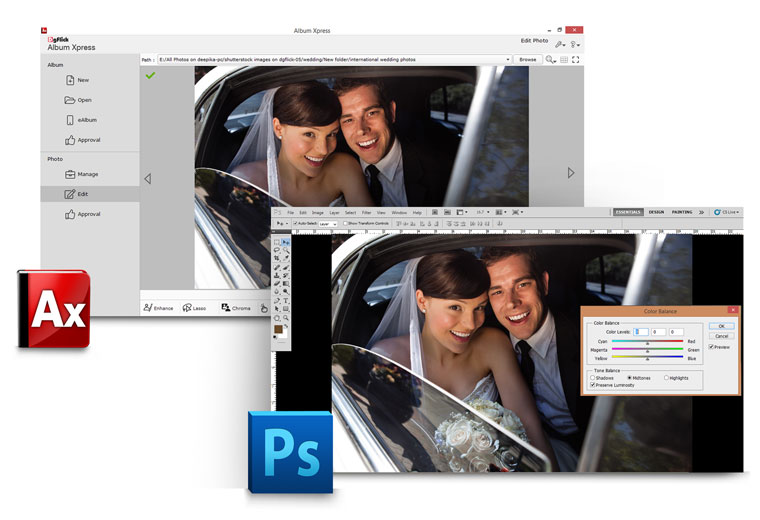Click the Browse button next to path
The width and height of the screenshot is (760, 520).
coord(527,59)
